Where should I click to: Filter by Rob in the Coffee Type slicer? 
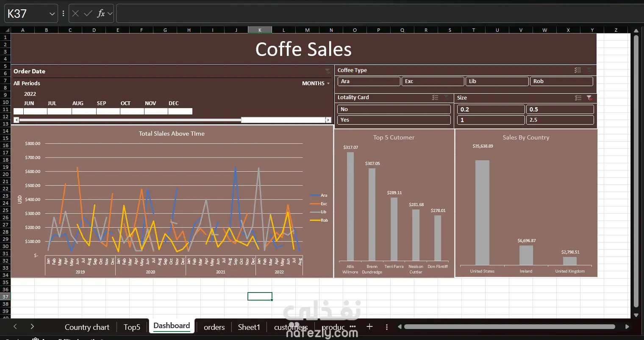click(561, 81)
